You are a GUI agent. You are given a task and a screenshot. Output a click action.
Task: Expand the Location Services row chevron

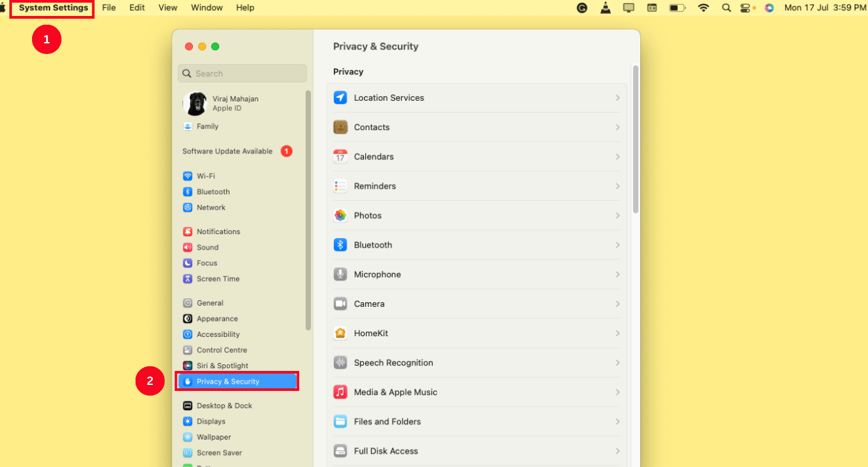(618, 98)
